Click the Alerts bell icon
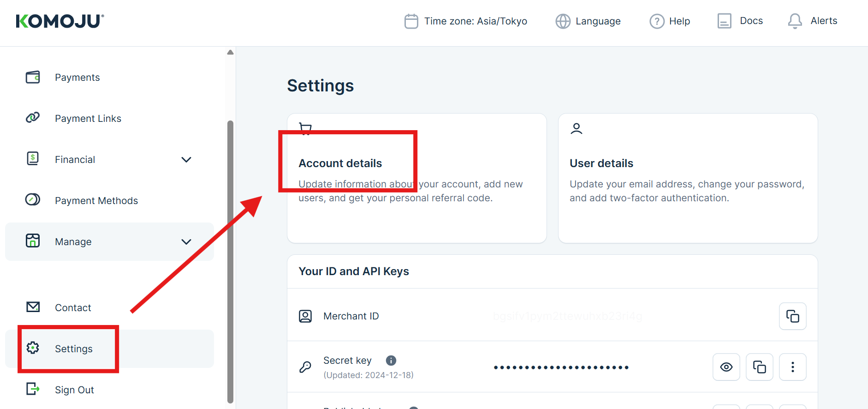This screenshot has width=868, height=409. coord(795,21)
